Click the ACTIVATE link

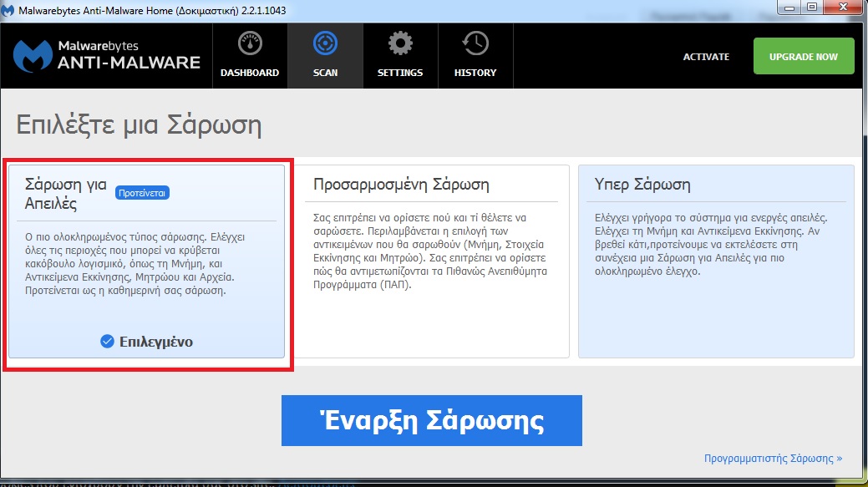[x=706, y=57]
